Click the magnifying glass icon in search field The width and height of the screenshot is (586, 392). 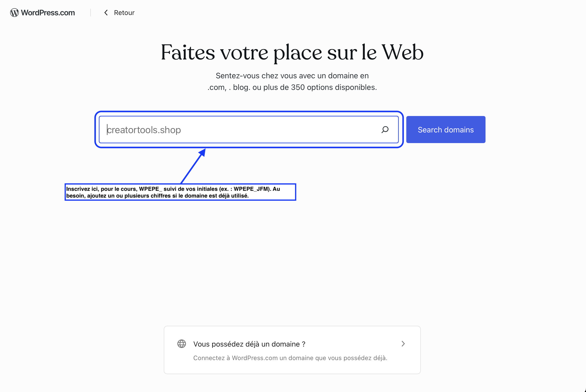(x=385, y=130)
